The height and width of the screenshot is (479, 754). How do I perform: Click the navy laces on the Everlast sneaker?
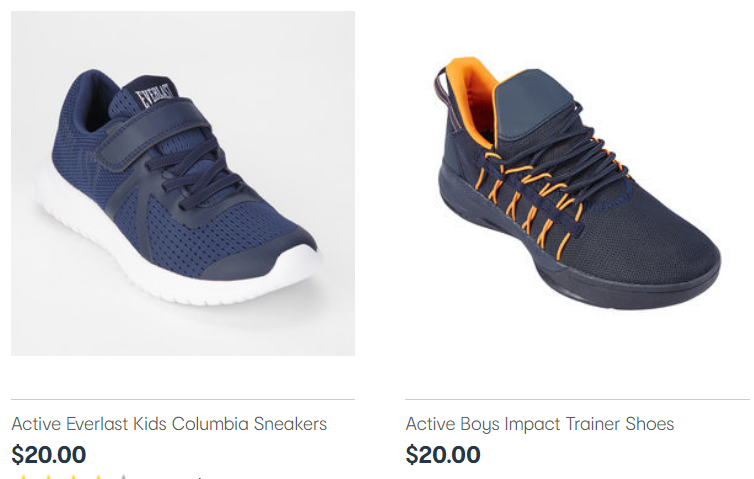click(197, 171)
